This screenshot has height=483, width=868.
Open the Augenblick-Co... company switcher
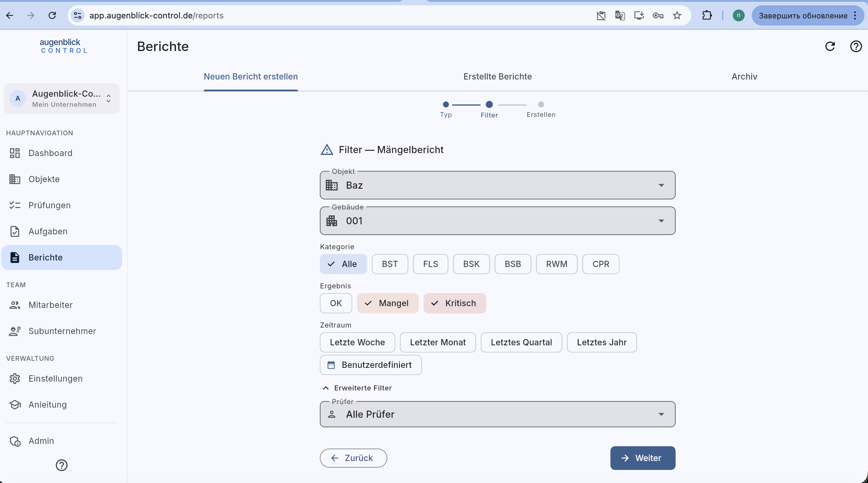tap(62, 98)
